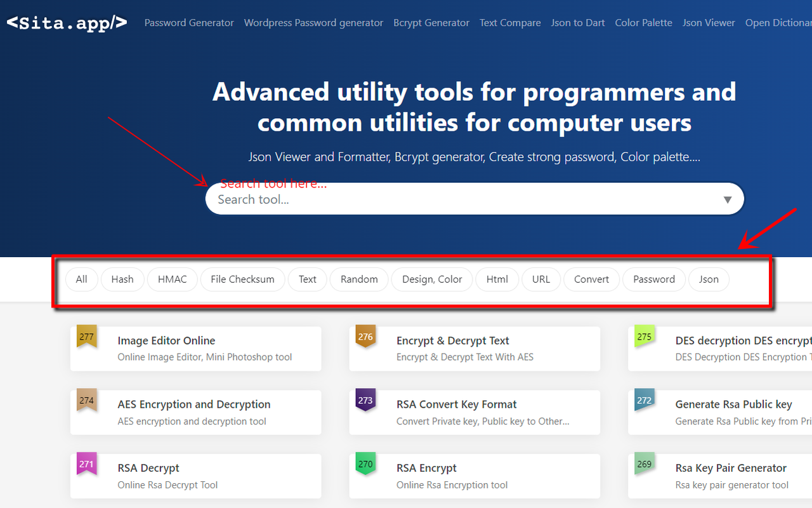This screenshot has width=812, height=508.
Task: Open Text Compare from the navbar
Action: click(510, 23)
